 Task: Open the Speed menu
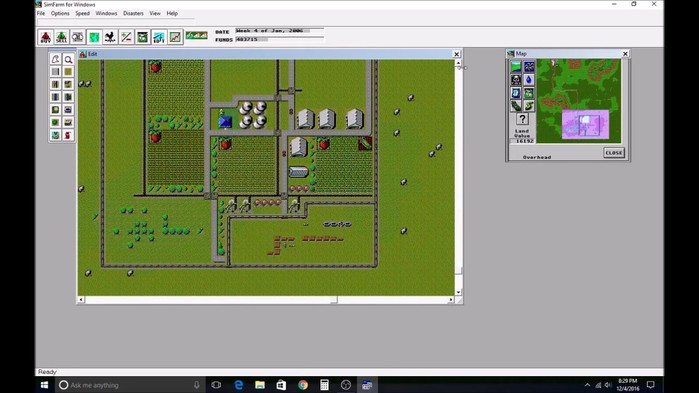pos(82,13)
